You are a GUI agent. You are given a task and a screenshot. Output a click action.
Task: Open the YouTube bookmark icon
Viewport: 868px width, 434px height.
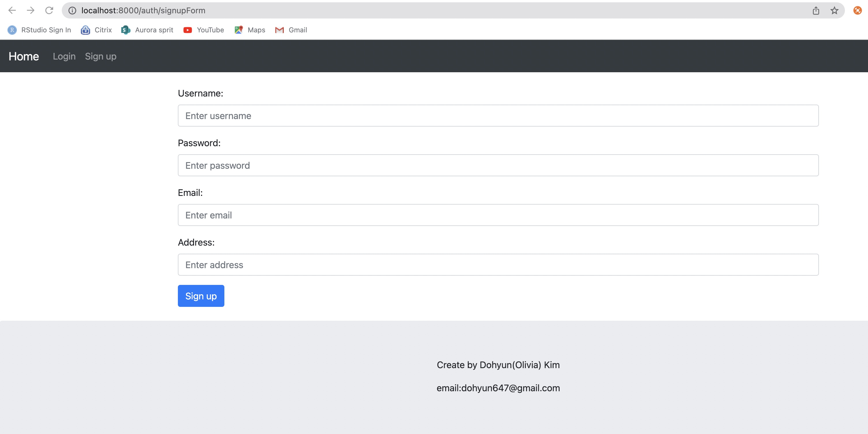point(188,30)
